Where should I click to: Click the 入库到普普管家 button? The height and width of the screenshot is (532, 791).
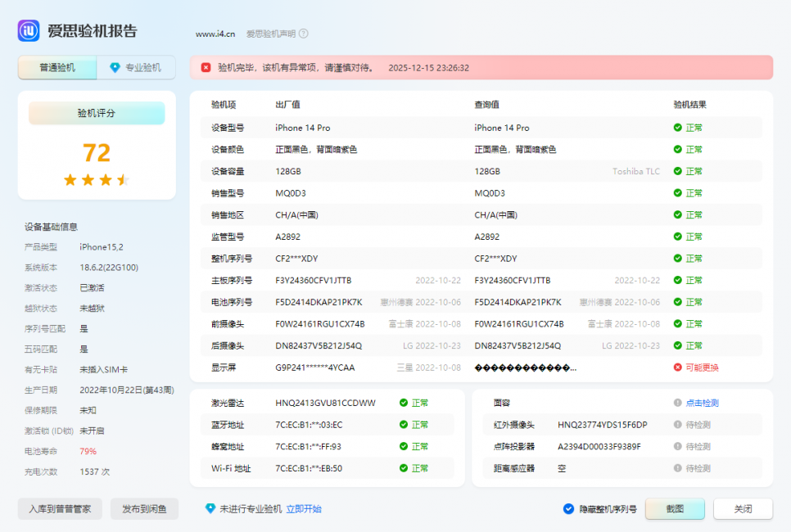[x=60, y=509]
